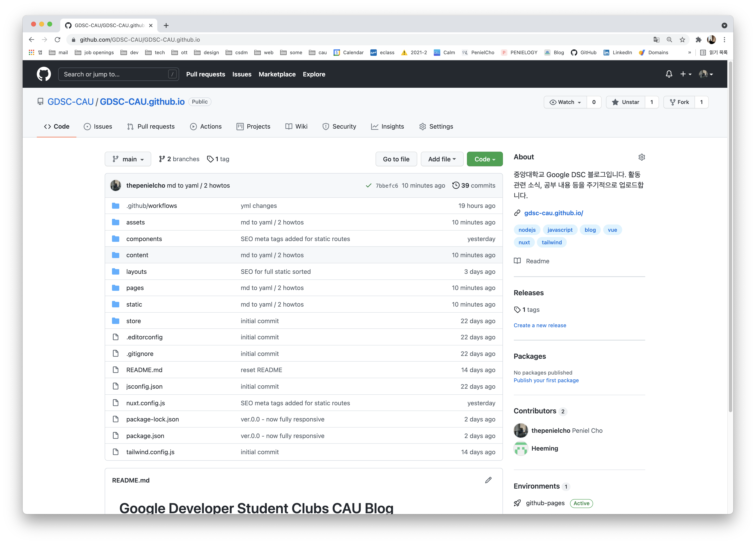Click the tailwind topic tag

[x=552, y=242]
